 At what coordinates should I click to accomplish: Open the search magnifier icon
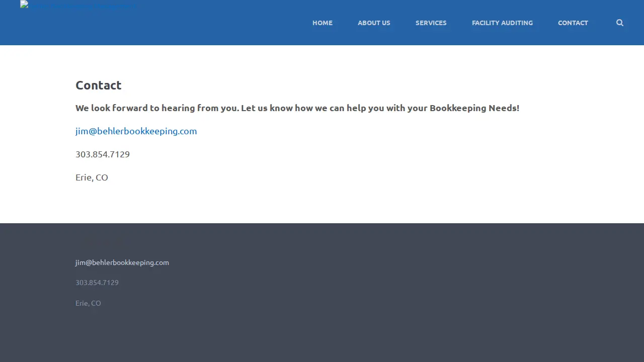tap(620, 23)
